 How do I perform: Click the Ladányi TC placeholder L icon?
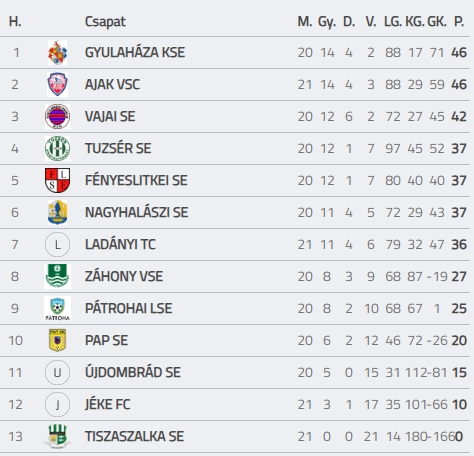coord(57,245)
